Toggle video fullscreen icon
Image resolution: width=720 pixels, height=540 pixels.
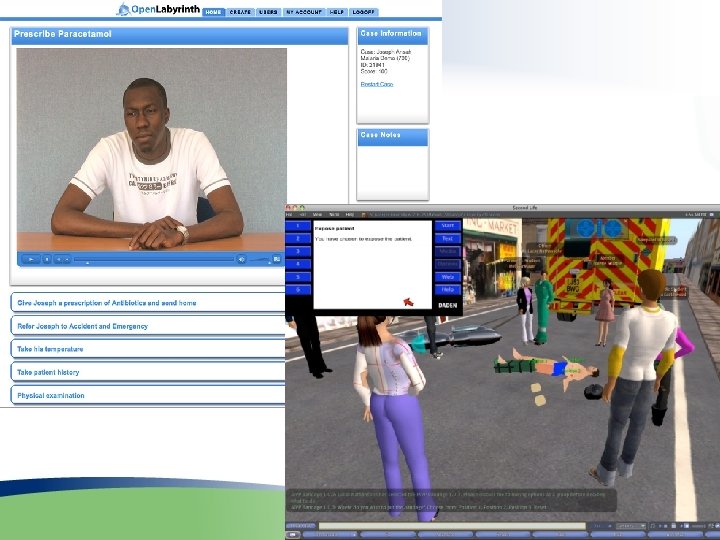point(277,259)
